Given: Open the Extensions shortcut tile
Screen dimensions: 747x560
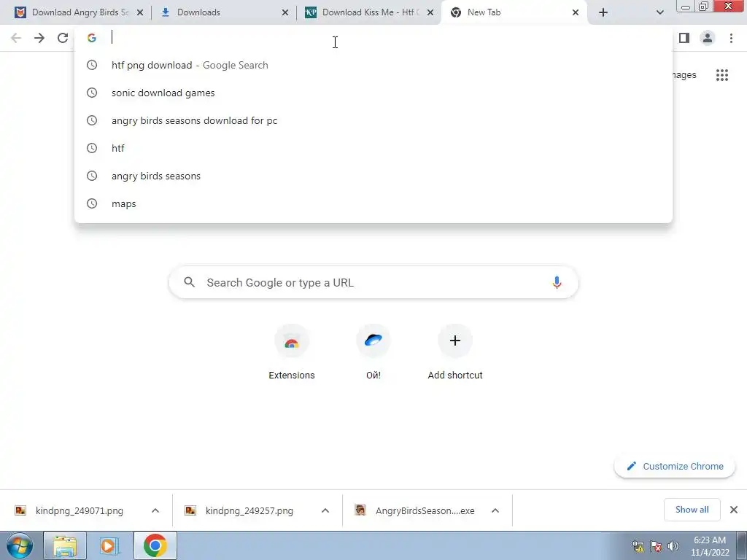Looking at the screenshot, I should coord(292,352).
